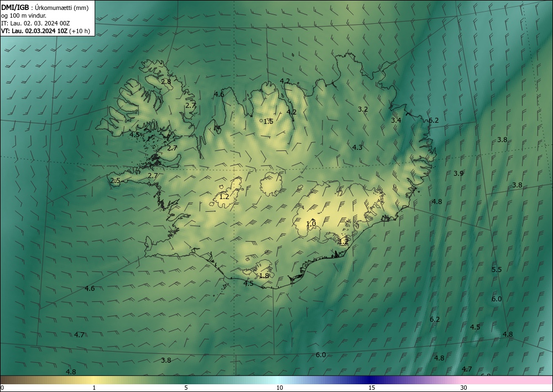Click the 2.5 value on the western peninsula tip
The image size is (553, 392).
point(116,180)
